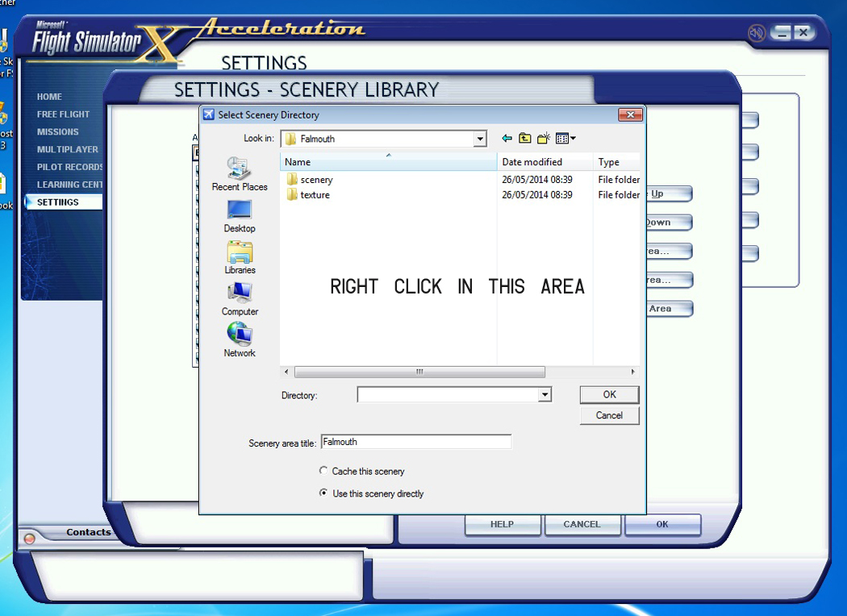
Task: Go up one folder level icon
Action: click(x=525, y=138)
